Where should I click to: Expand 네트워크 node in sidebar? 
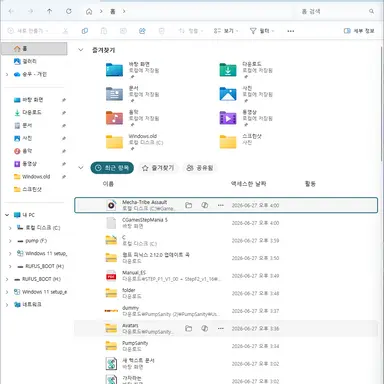7,305
